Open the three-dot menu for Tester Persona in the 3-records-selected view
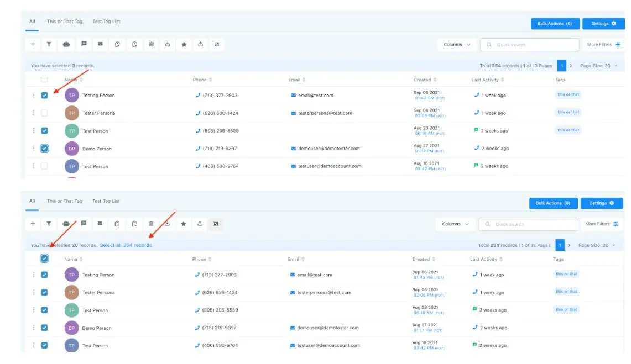The width and height of the screenshot is (631, 364). coord(33,113)
